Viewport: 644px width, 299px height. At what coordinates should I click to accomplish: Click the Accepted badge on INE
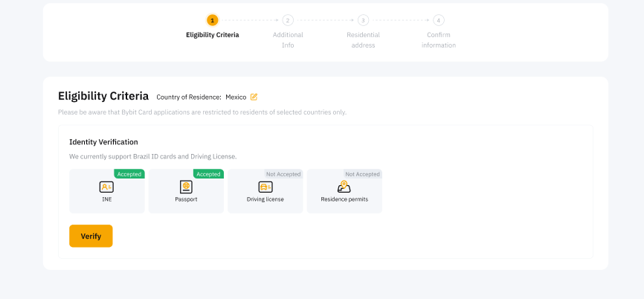(x=129, y=174)
